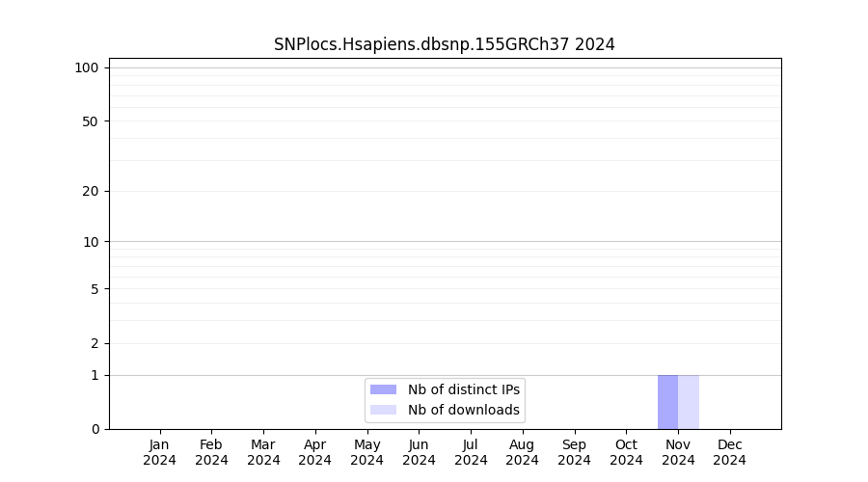This screenshot has width=868, height=482.
Task: Select the downloads legend color swatch
Action: [383, 410]
